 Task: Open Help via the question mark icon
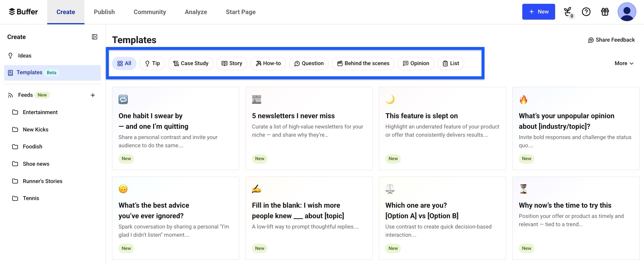tap(586, 12)
